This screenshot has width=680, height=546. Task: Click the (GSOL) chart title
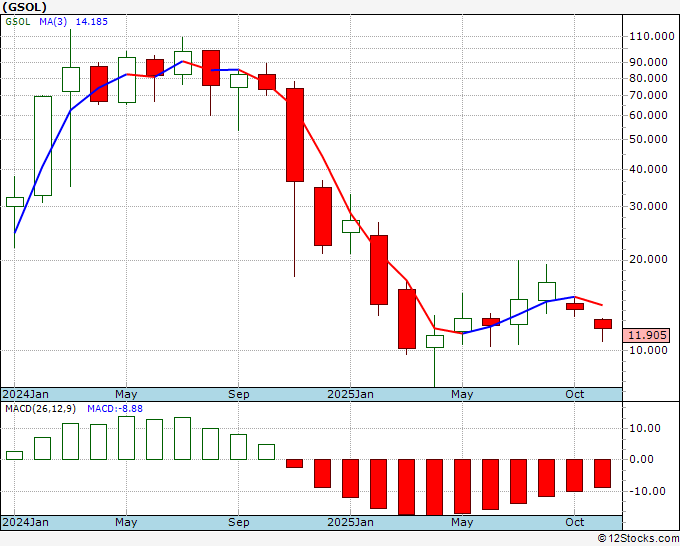(x=24, y=7)
